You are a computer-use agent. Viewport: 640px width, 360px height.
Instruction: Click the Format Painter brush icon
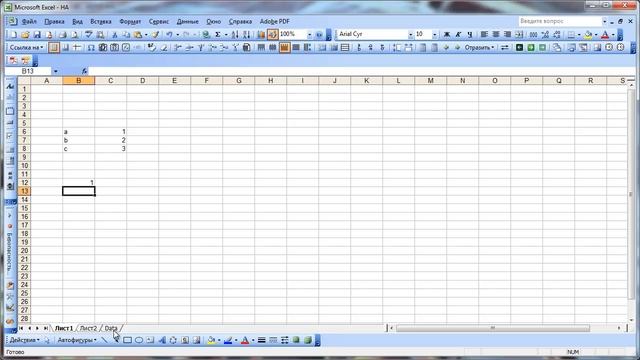(156, 35)
